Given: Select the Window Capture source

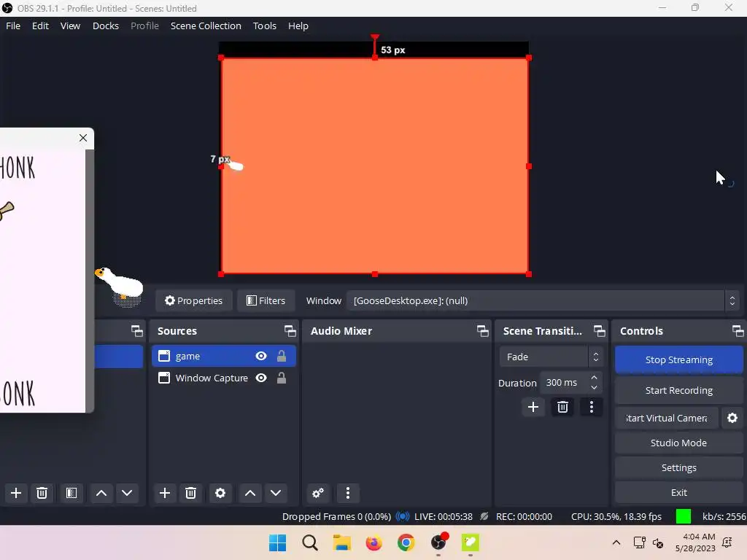Looking at the screenshot, I should [x=223, y=378].
